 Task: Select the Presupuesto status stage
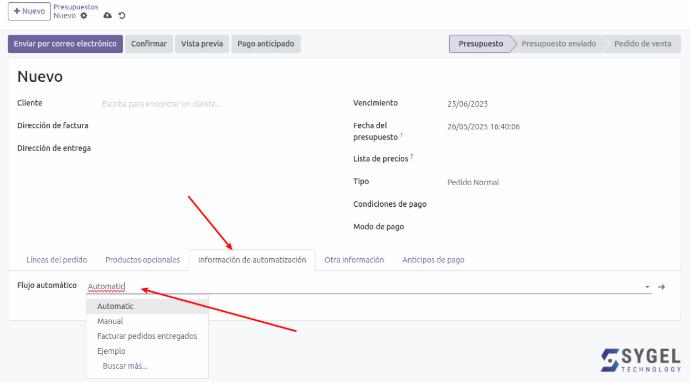click(x=481, y=44)
